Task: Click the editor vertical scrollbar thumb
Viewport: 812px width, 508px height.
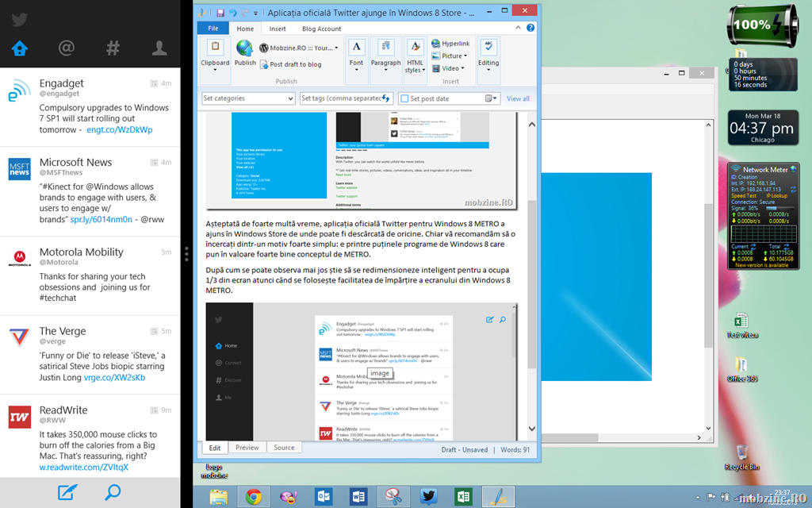Action: tap(532, 284)
